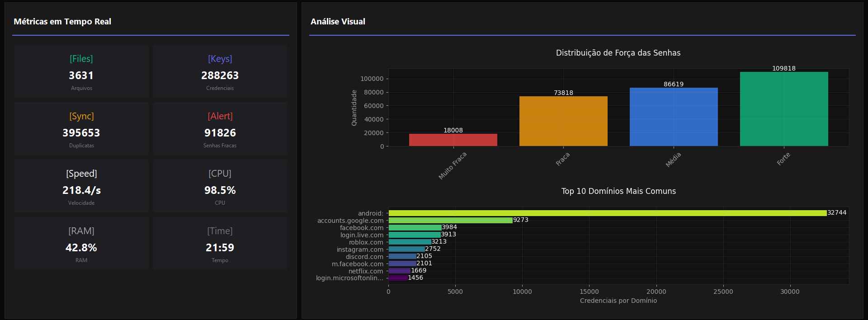Screen dimensions: 868x320
Task: Click the Média x-axis label
Action: (673, 160)
